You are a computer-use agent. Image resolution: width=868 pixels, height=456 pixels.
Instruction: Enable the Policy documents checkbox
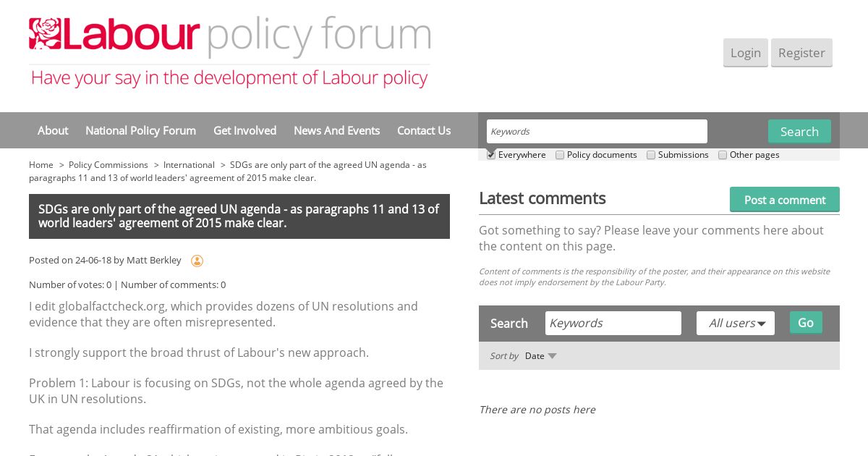coord(560,155)
